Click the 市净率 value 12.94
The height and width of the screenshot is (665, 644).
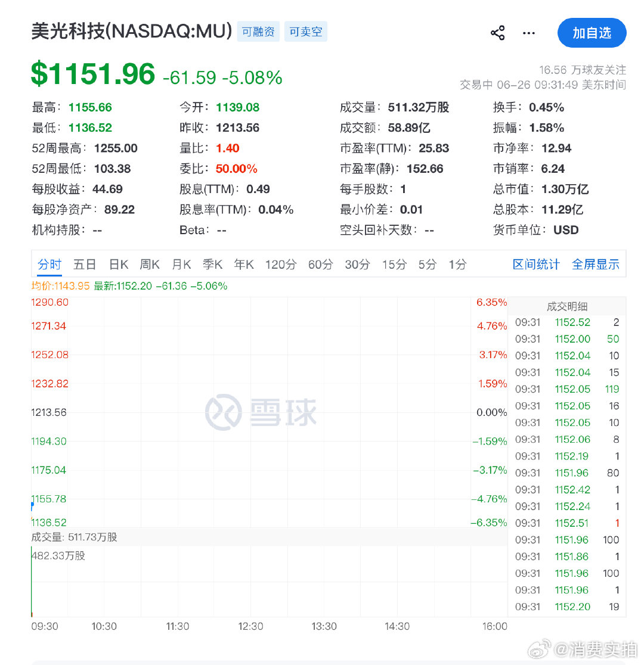[556, 148]
